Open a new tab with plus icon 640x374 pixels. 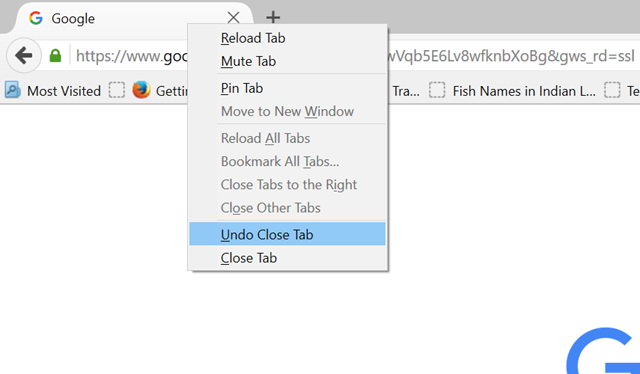coord(273,18)
